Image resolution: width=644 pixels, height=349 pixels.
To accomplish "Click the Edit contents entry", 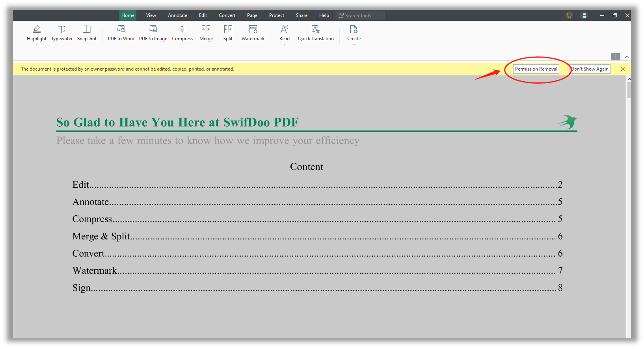I will tap(317, 185).
